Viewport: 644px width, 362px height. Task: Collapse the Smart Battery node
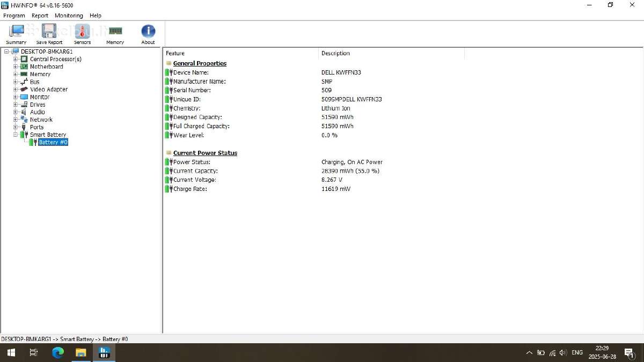(x=16, y=135)
